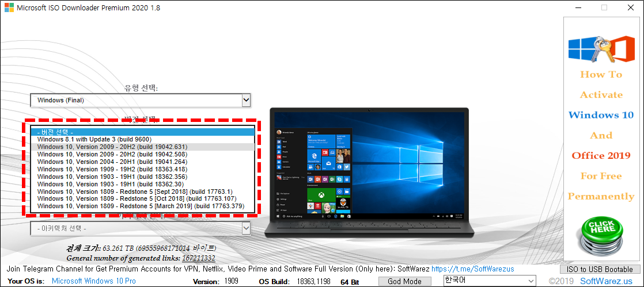This screenshot has height=287, width=644.
Task: Click the Version 1909 value
Action: (231, 282)
